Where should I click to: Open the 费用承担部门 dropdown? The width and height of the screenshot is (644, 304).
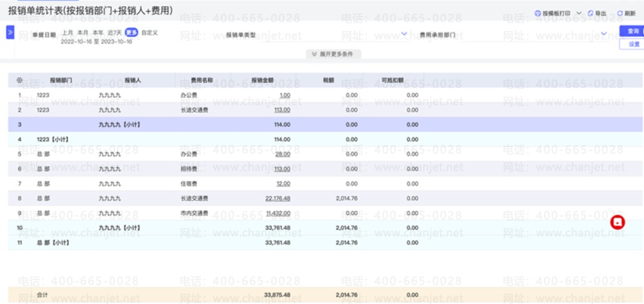click(604, 33)
